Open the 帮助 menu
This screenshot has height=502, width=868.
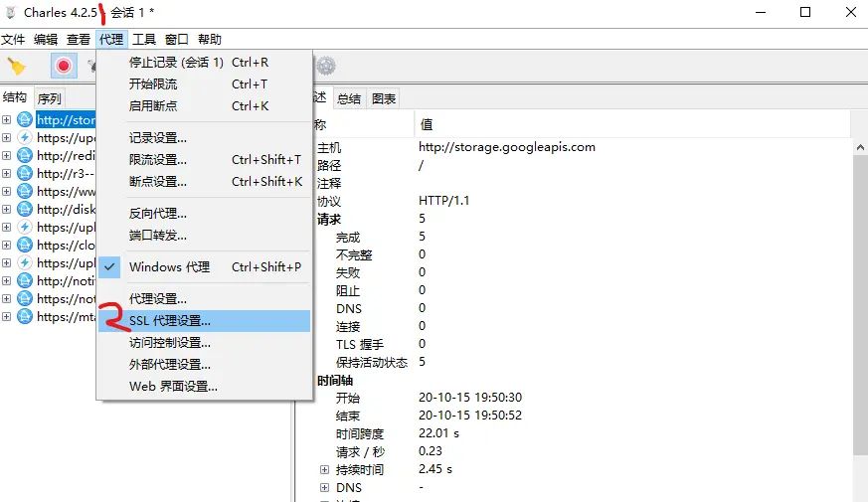(x=210, y=40)
